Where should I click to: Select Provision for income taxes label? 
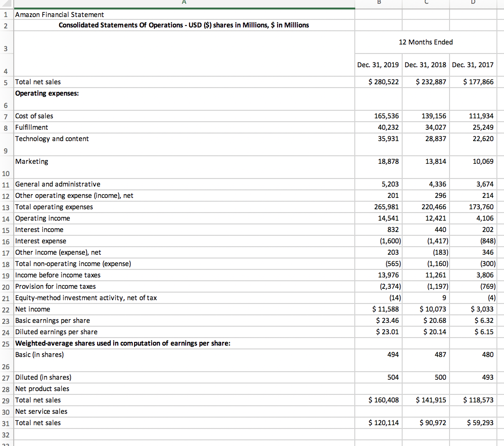pyautogui.click(x=55, y=286)
